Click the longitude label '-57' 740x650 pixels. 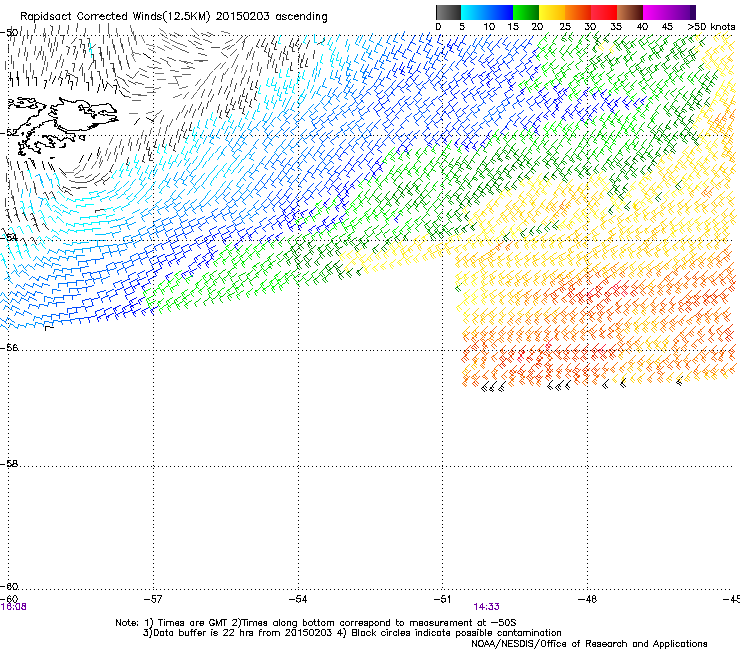pos(153,599)
